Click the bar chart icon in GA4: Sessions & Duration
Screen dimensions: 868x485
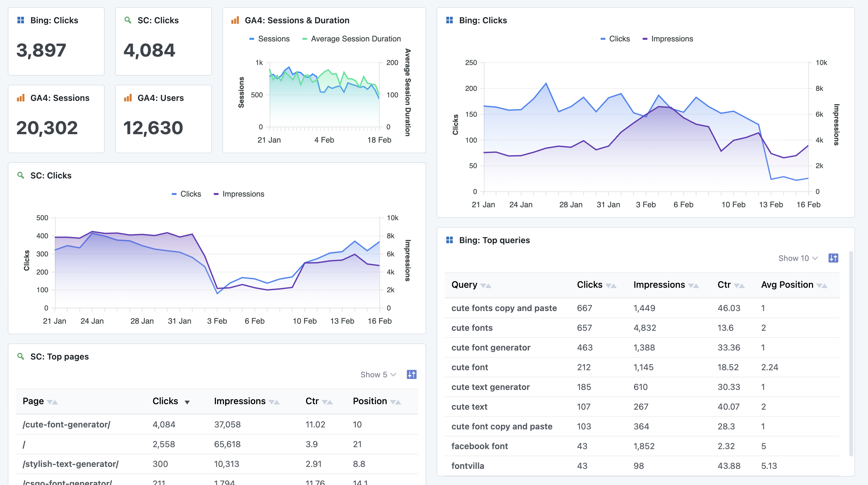[235, 20]
